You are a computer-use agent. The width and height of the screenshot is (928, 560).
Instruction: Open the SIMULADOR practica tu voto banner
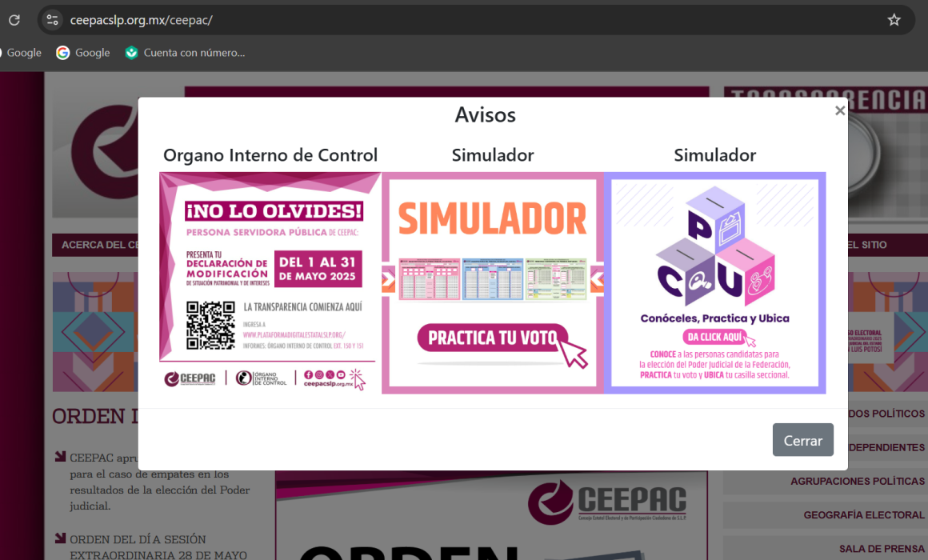[x=493, y=283]
